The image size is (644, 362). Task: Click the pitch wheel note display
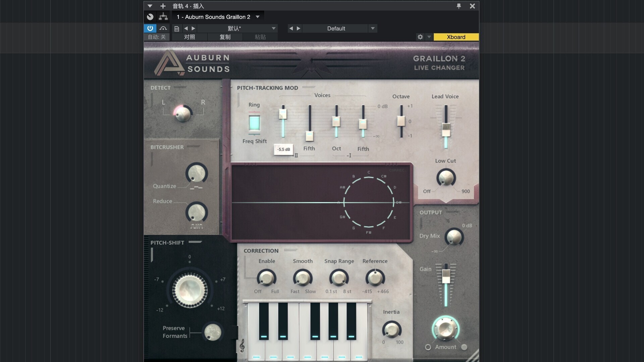(x=369, y=202)
